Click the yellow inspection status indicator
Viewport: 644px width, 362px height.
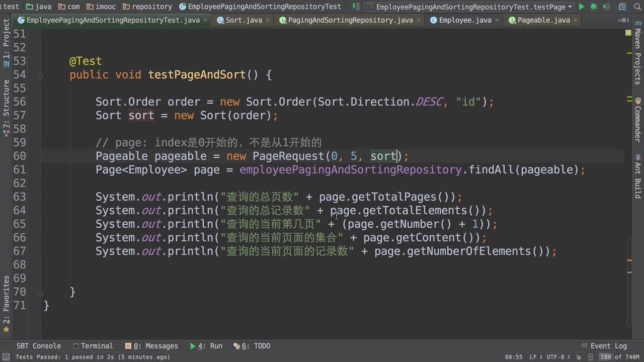628,33
